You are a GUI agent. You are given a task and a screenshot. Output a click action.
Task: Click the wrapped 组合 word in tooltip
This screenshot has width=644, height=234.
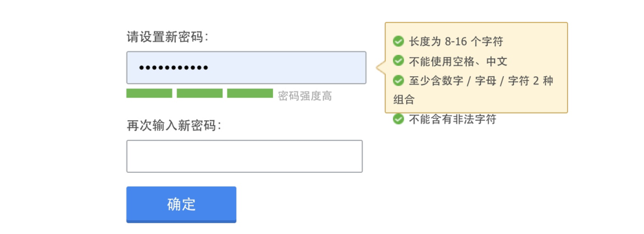point(404,99)
